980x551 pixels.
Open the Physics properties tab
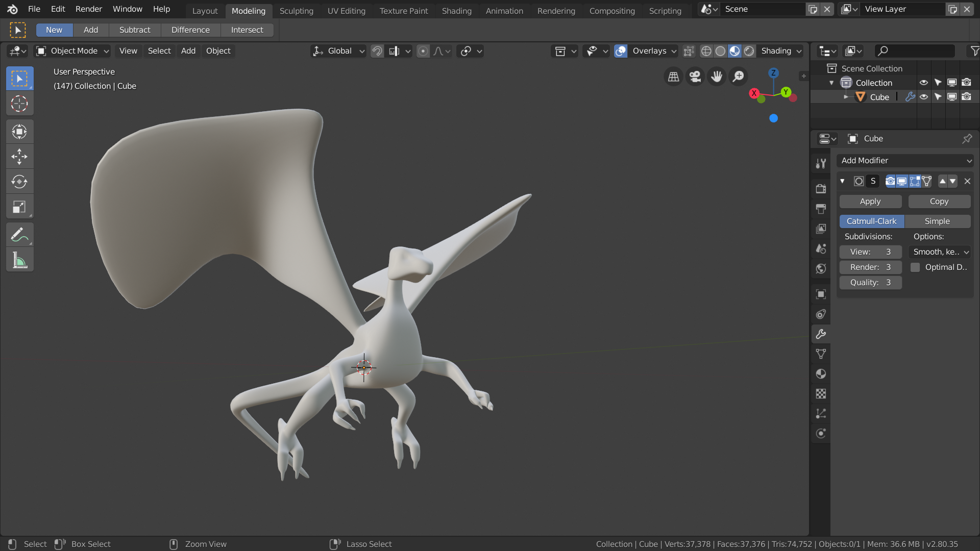pos(821,434)
